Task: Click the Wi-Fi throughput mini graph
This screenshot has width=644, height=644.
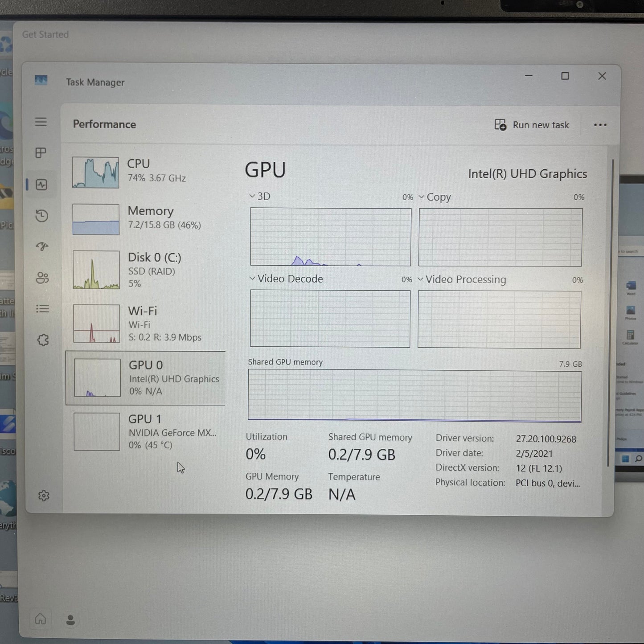Action: click(97, 324)
